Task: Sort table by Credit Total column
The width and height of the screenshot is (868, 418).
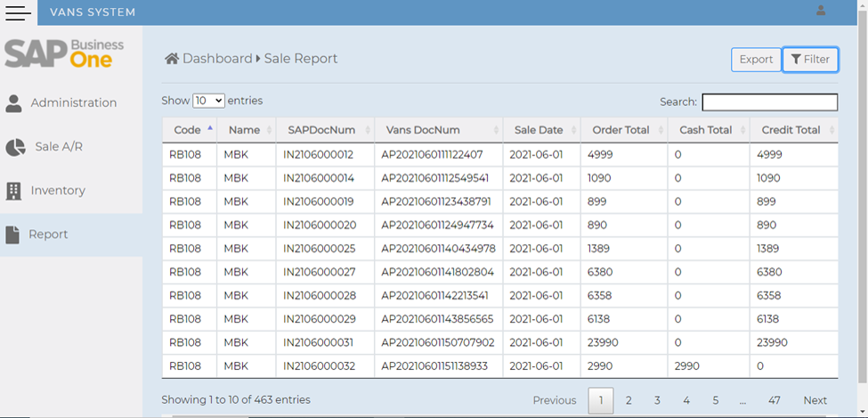Action: 794,130
